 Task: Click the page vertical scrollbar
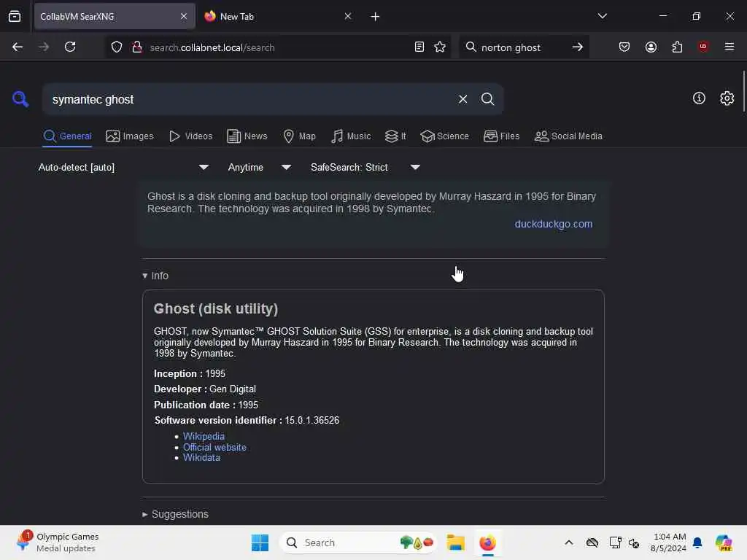pos(743,90)
